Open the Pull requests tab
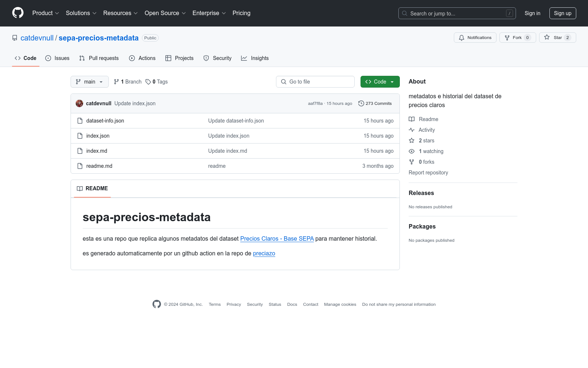588x368 pixels. 99,58
